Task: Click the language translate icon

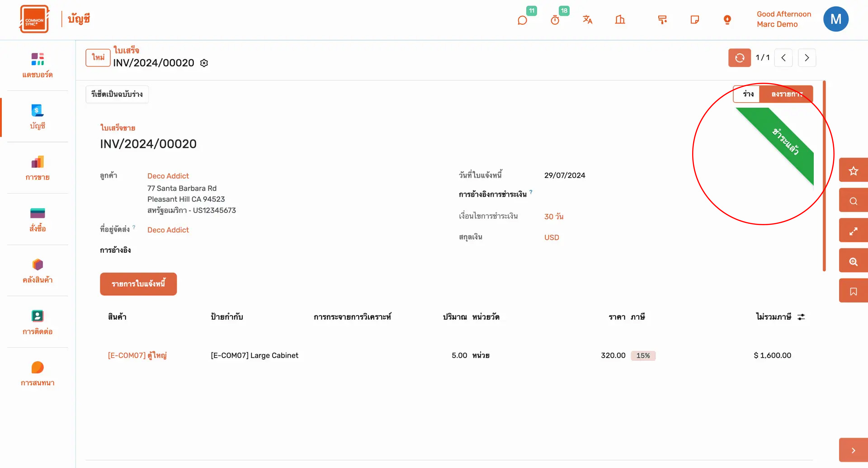Action: pyautogui.click(x=587, y=19)
